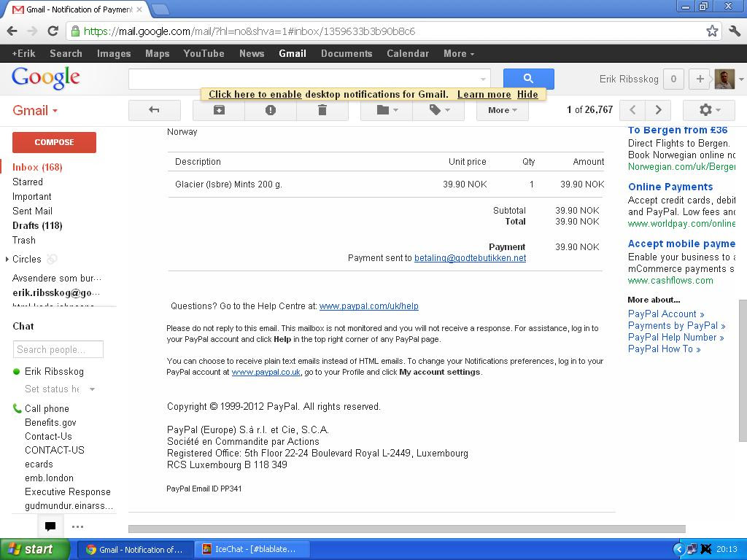This screenshot has width=747, height=560.
Task: Hide the desktop notifications banner
Action: pos(527,94)
